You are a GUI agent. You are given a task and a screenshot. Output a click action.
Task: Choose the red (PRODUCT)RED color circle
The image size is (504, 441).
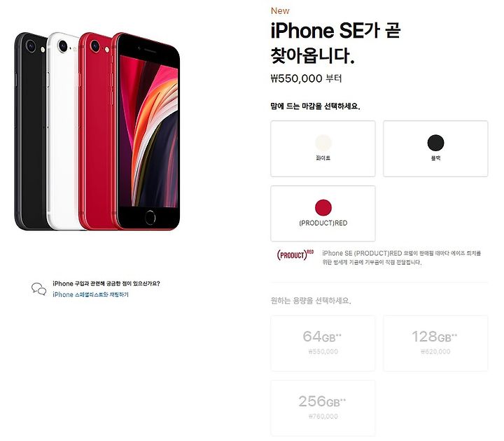[x=323, y=208]
